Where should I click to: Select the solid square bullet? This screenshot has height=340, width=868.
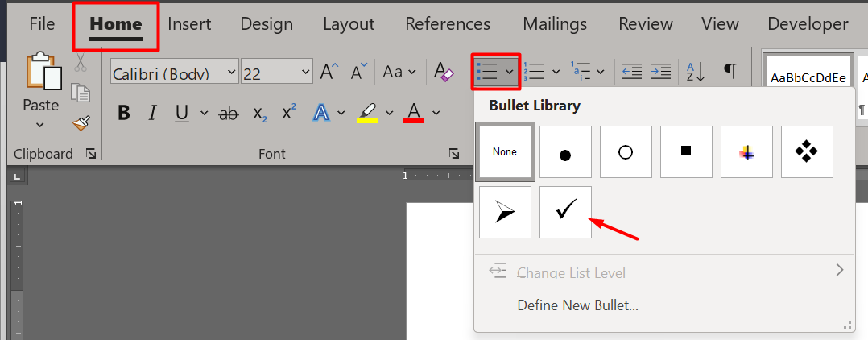pyautogui.click(x=686, y=151)
